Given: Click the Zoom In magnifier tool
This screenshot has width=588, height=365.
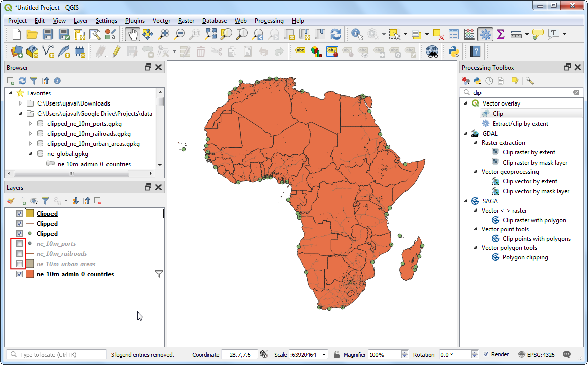Looking at the screenshot, I should pos(164,34).
